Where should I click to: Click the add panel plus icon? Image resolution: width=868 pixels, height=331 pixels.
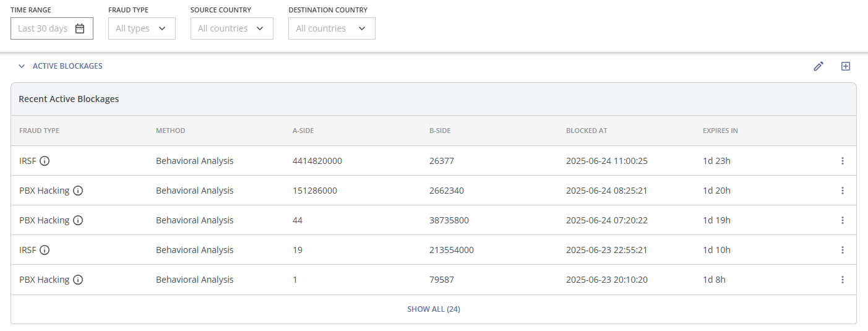[846, 66]
